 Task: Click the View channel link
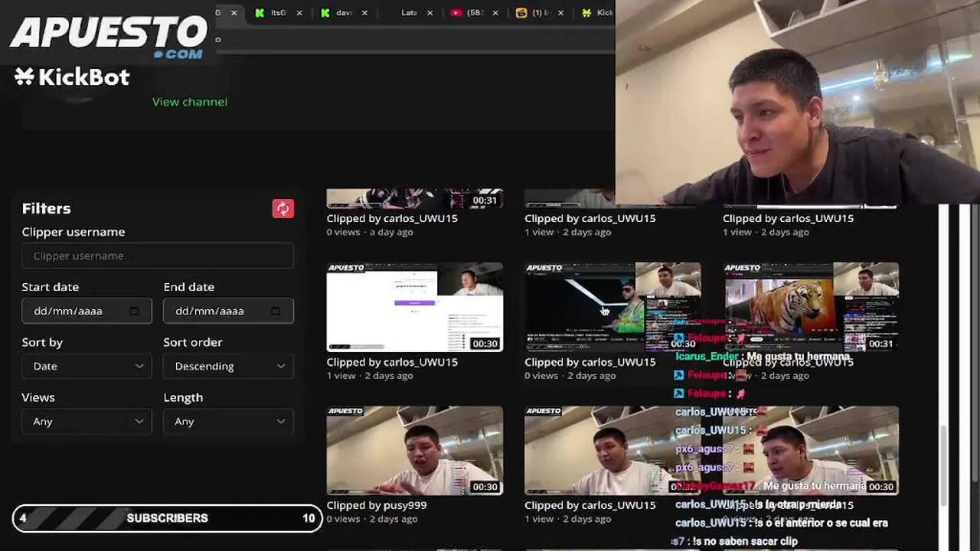[x=189, y=102]
